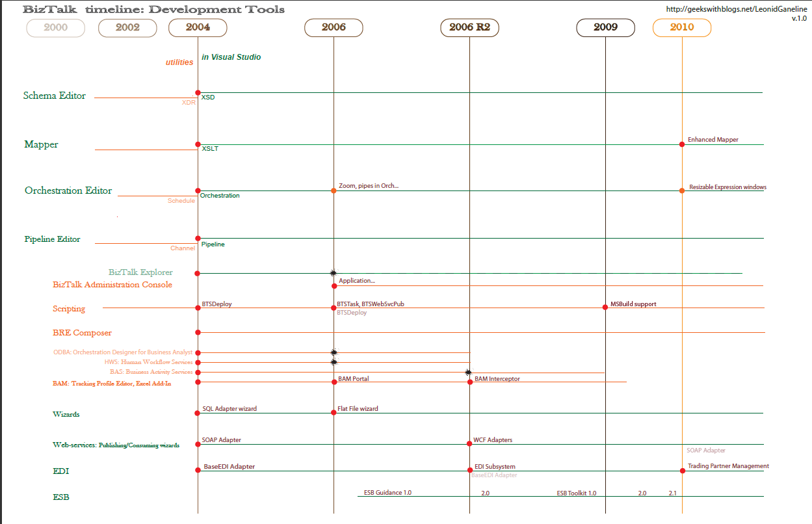The width and height of the screenshot is (812, 524).
Task: Click the red marker beside XSLT label
Action: point(198,144)
